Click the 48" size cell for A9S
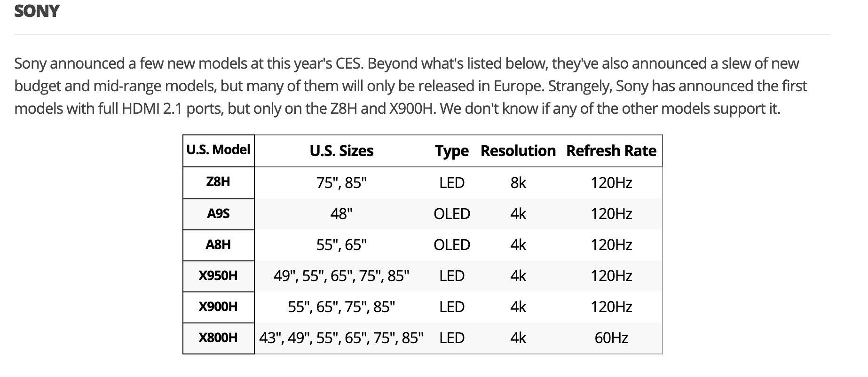Image resolution: width=868 pixels, height=377 pixels. (x=341, y=214)
